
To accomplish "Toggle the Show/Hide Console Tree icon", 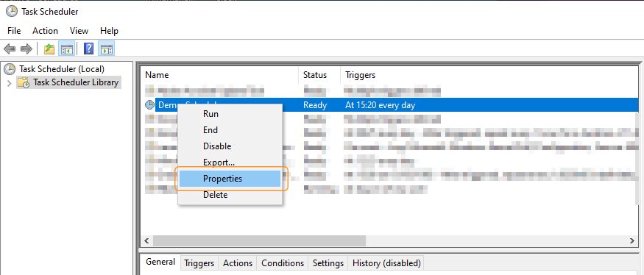I will [66, 49].
